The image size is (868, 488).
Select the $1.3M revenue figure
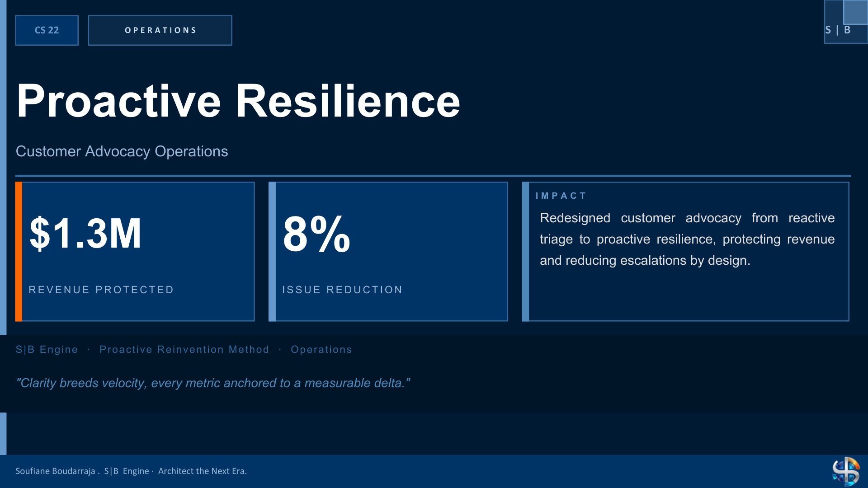tap(85, 233)
